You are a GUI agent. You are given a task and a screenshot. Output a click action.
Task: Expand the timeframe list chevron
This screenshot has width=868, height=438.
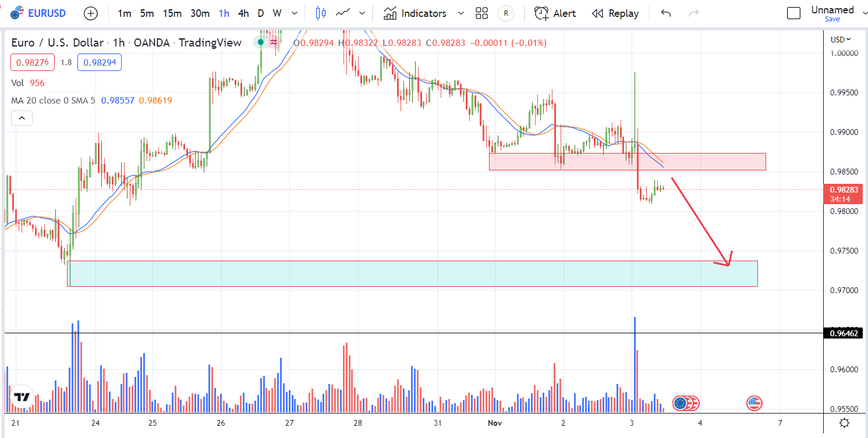[295, 13]
